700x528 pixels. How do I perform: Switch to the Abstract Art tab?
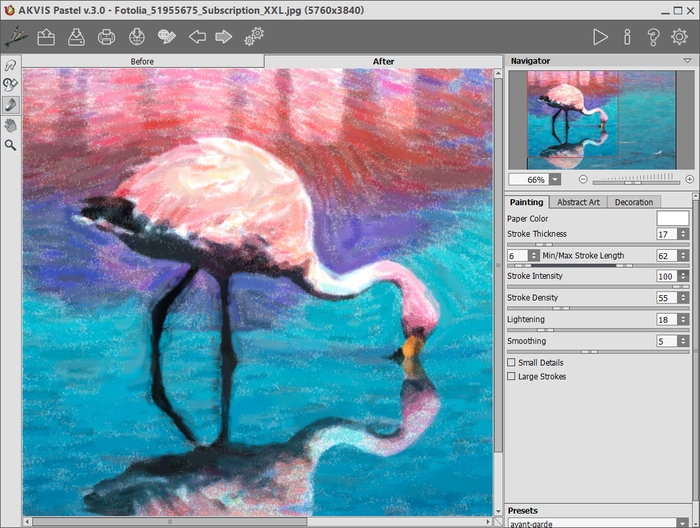[x=578, y=202]
